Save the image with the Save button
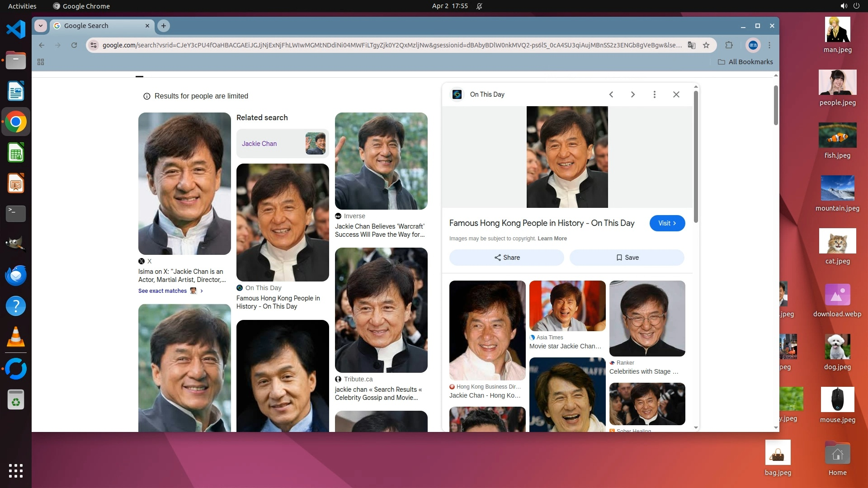The width and height of the screenshot is (868, 488). 627,258
